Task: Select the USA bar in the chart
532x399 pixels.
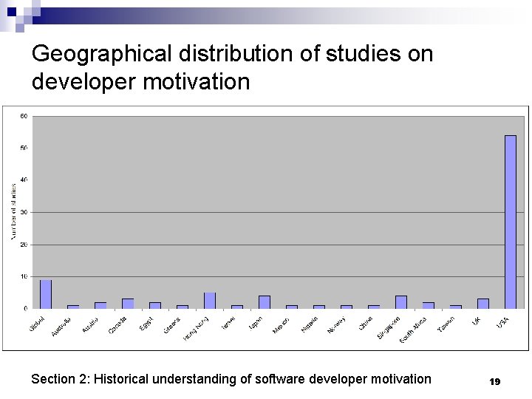Action: [x=511, y=222]
